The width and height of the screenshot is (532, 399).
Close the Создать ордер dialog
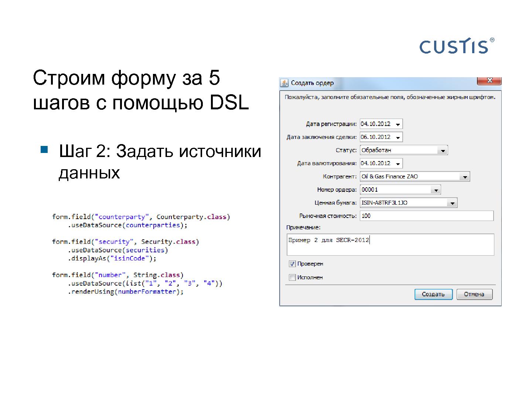click(x=489, y=81)
